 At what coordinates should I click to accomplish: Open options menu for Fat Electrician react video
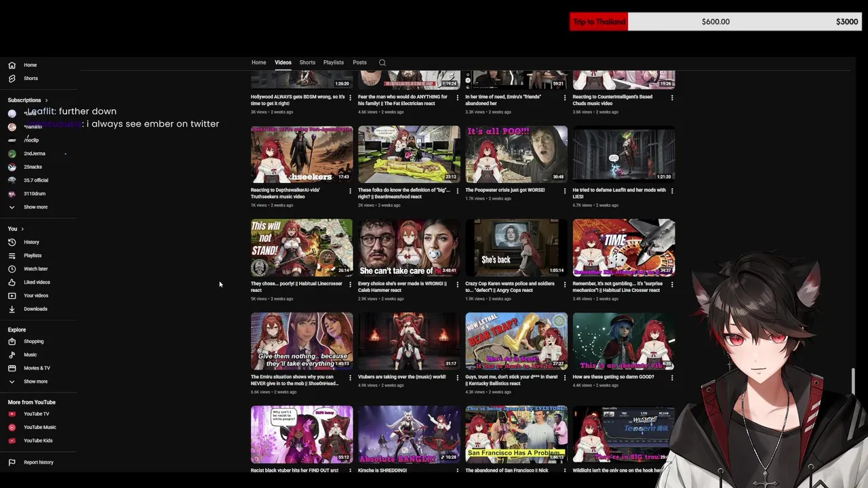(457, 98)
